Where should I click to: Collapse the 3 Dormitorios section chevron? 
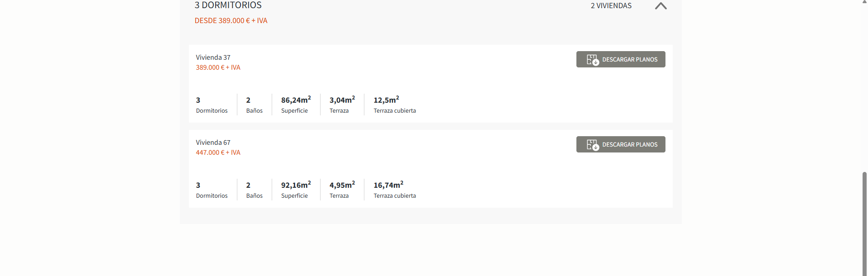(x=660, y=6)
